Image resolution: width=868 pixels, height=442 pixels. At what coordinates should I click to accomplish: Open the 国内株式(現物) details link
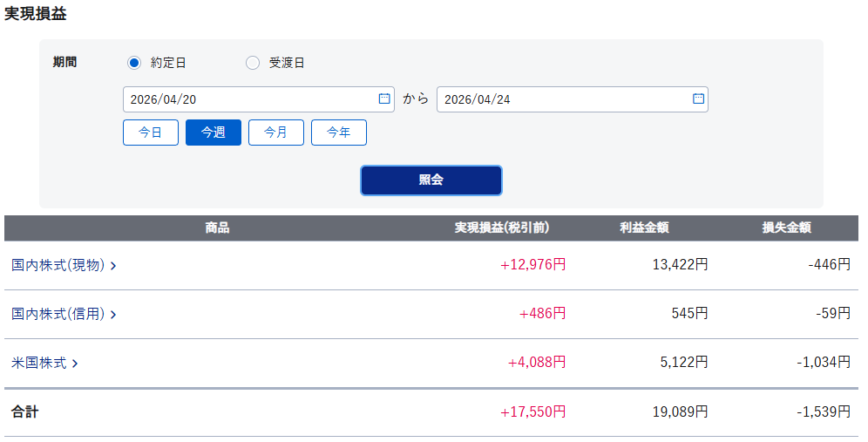point(58,265)
